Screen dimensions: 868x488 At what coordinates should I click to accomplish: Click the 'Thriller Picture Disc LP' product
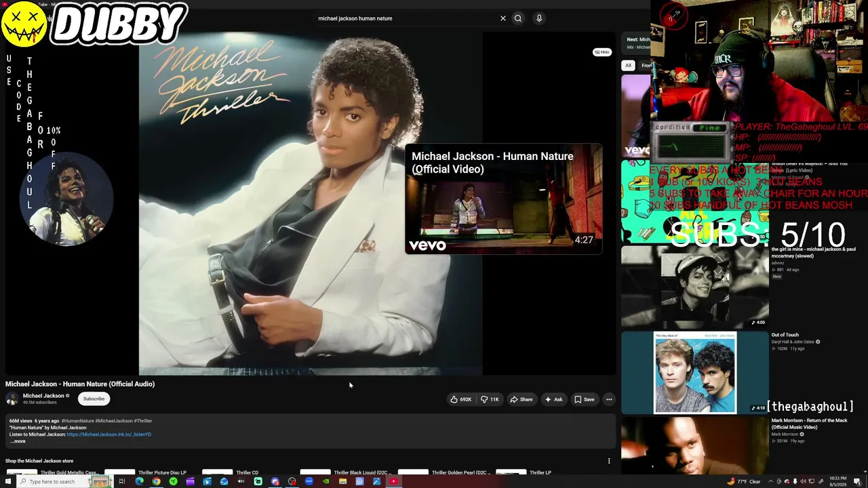(162, 472)
